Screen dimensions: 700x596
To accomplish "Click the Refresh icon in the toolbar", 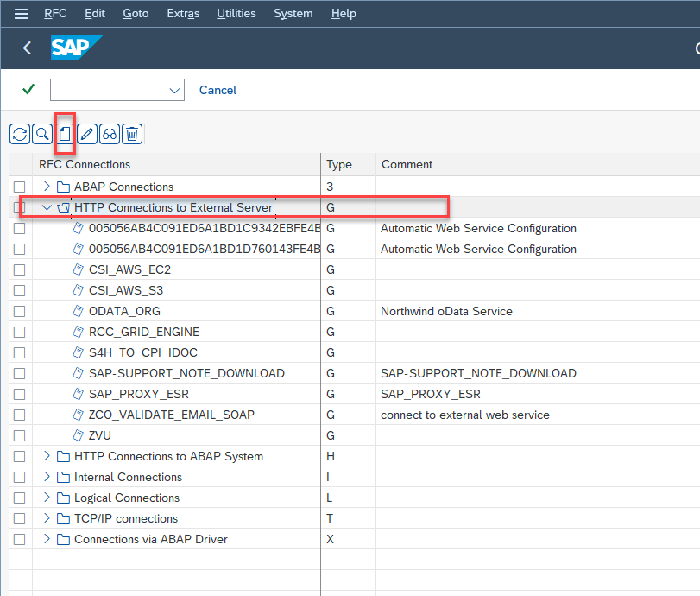I will coord(19,134).
